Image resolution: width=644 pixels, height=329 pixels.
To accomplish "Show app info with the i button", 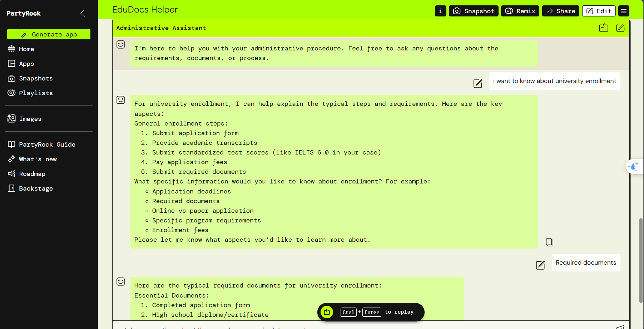I will pyautogui.click(x=440, y=11).
